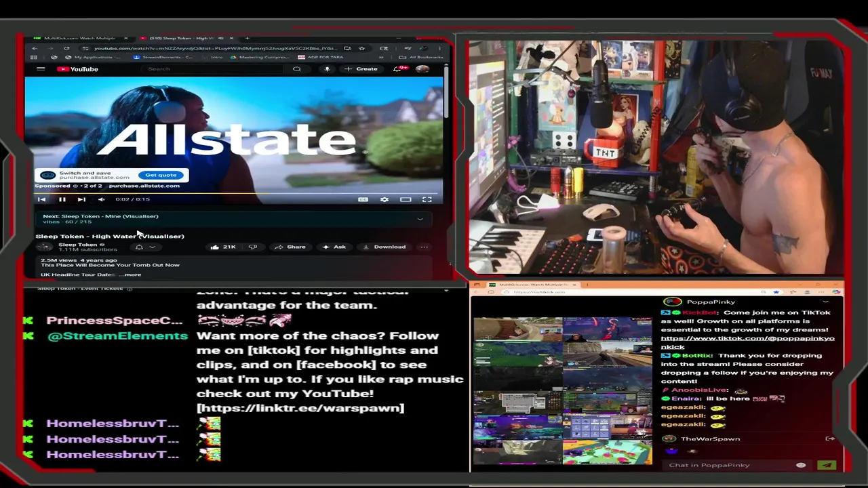The width and height of the screenshot is (868, 488).
Task: Click KickBot username in PoppaPinky chat
Action: pos(698,313)
